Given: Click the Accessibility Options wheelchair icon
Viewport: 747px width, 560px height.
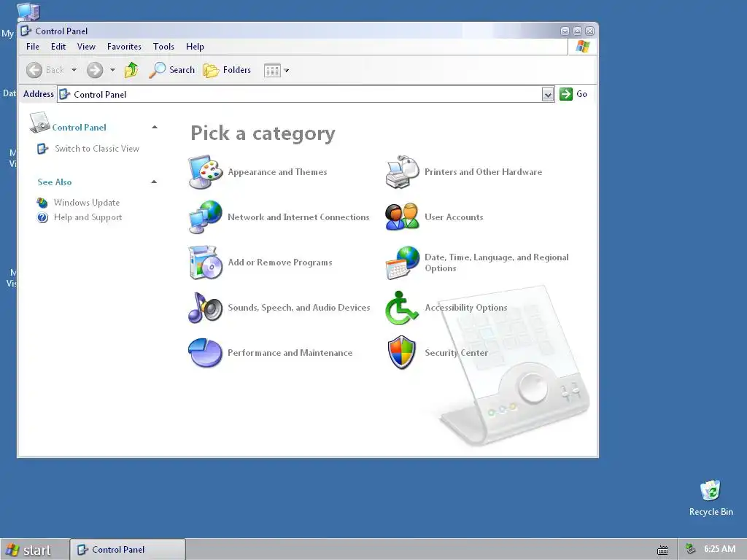Looking at the screenshot, I should tap(402, 308).
